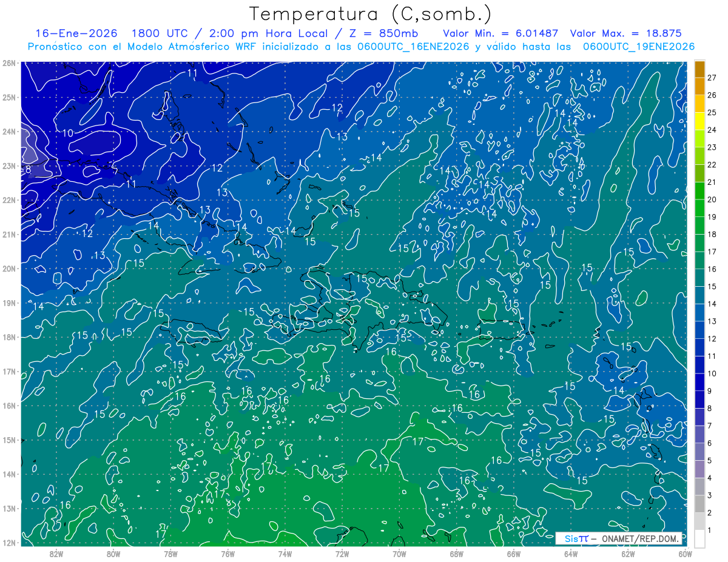
Task: Click the "76W" longitude axis label
Action: (228, 553)
